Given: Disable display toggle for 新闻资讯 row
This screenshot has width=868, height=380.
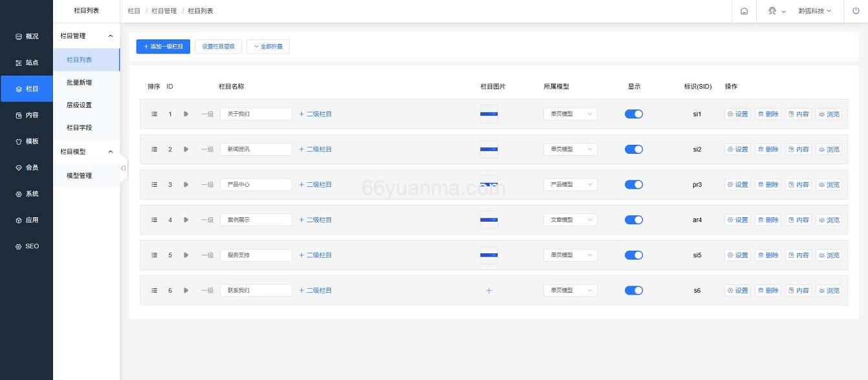Looking at the screenshot, I should point(634,149).
